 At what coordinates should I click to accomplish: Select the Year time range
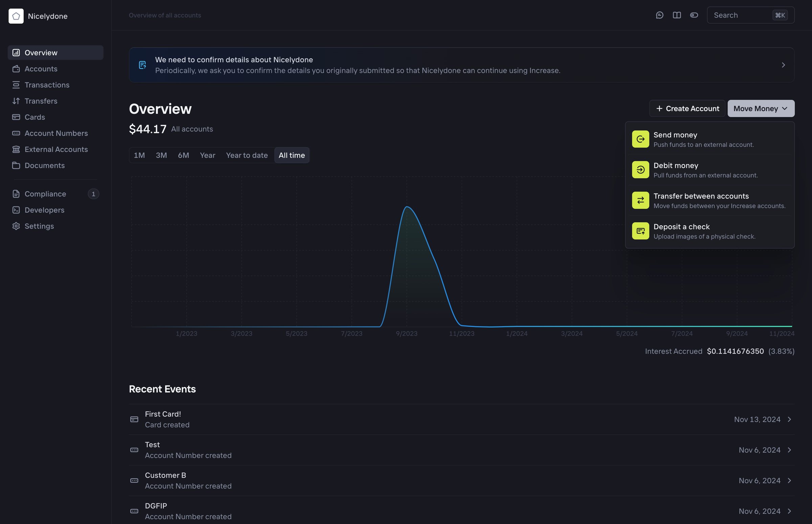[x=208, y=155]
